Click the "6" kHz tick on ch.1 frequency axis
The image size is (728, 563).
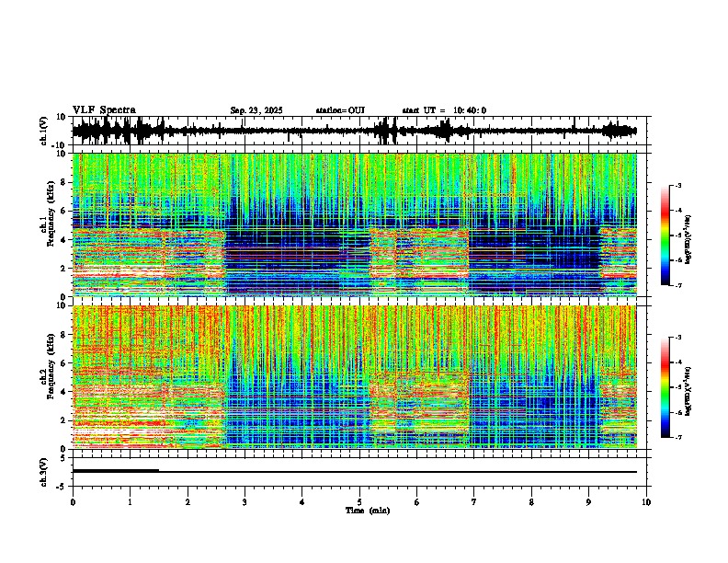(x=63, y=211)
